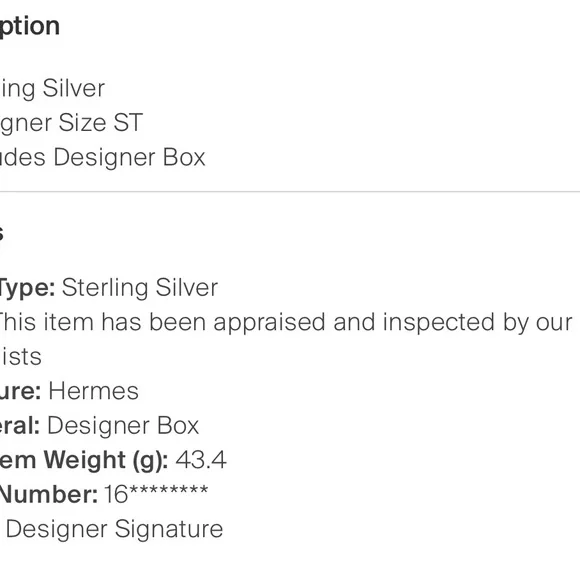Select the masked number '16********'
The height and width of the screenshot is (580, 580).
point(156,494)
